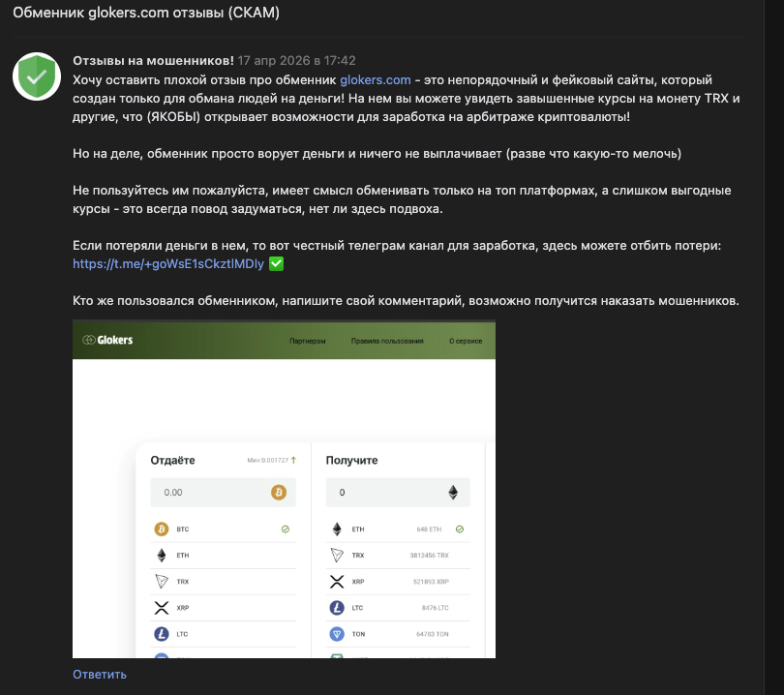784x695 pixels.
Task: Open the Партнерам menu item
Action: coord(308,341)
